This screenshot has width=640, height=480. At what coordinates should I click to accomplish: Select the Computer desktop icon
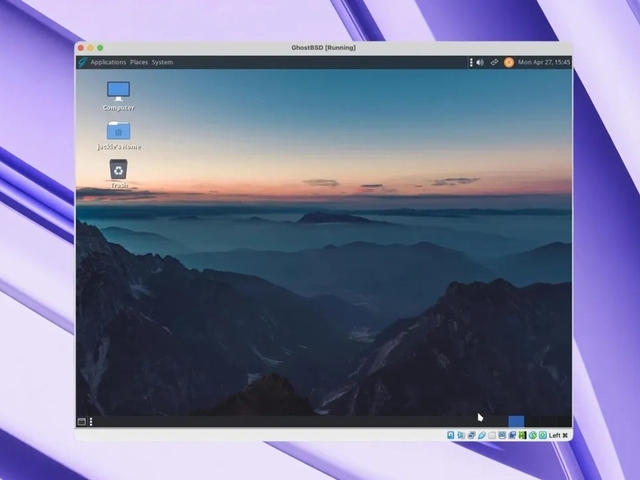[118, 91]
